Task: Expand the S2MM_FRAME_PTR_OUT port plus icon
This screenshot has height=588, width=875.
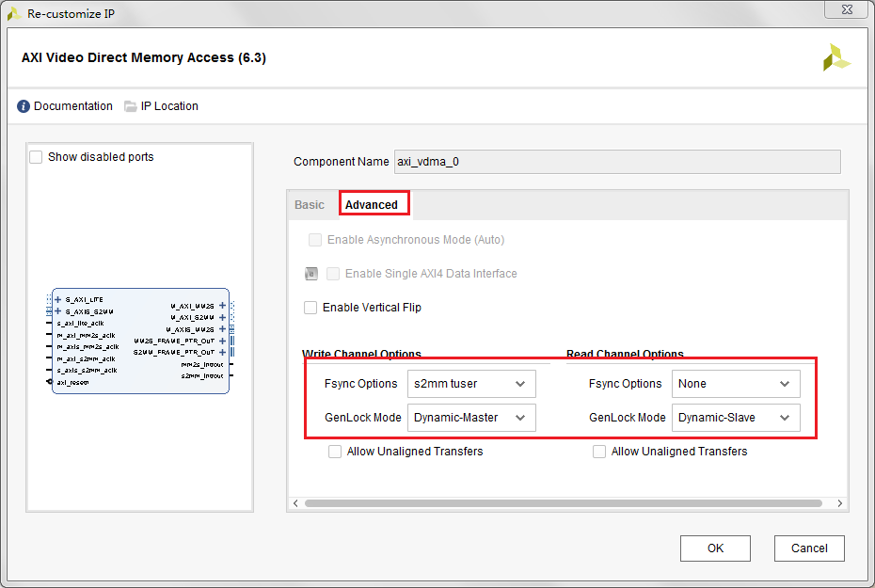Action: 222,352
